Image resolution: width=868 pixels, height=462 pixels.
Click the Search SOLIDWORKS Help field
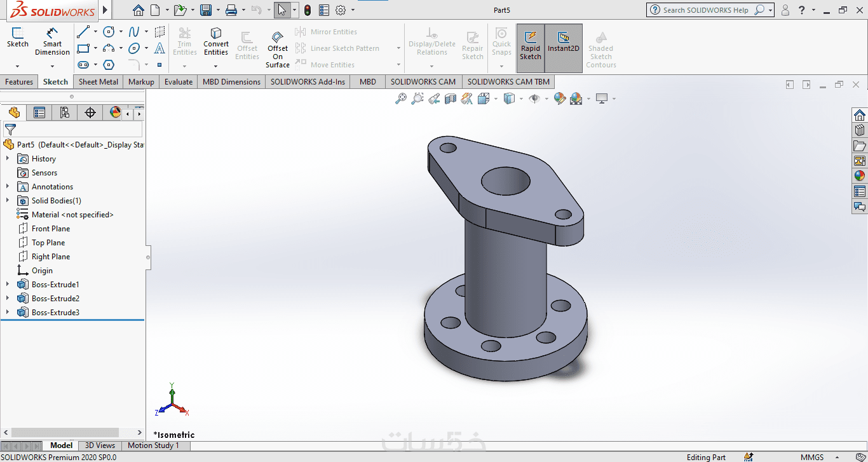pyautogui.click(x=705, y=10)
